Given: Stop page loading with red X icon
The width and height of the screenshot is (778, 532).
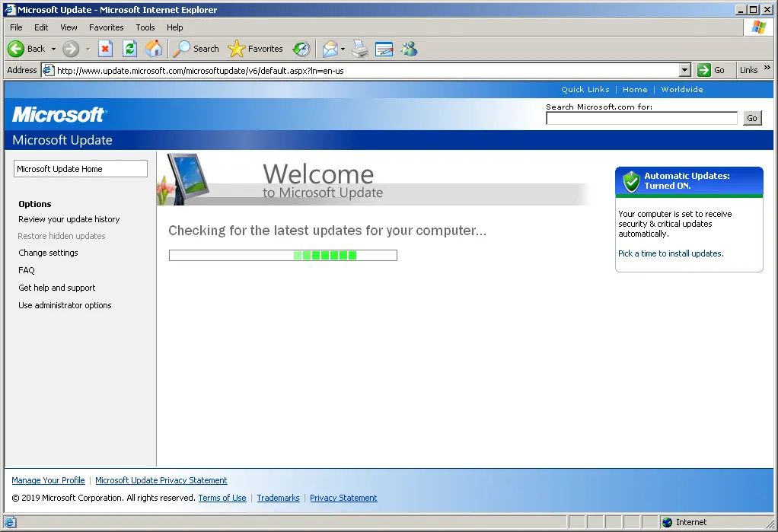Looking at the screenshot, I should (105, 49).
